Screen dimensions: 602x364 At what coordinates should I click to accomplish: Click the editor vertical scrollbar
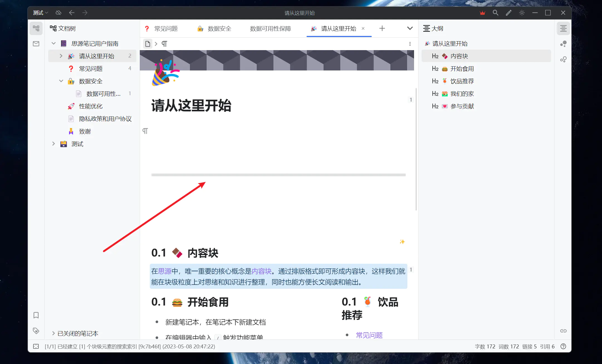coord(416,149)
